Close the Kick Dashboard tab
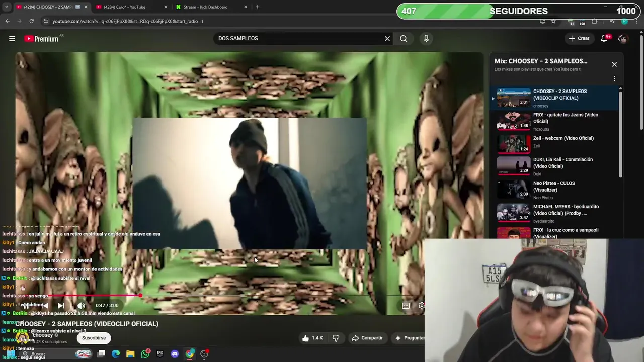The height and width of the screenshot is (362, 644). [x=246, y=7]
